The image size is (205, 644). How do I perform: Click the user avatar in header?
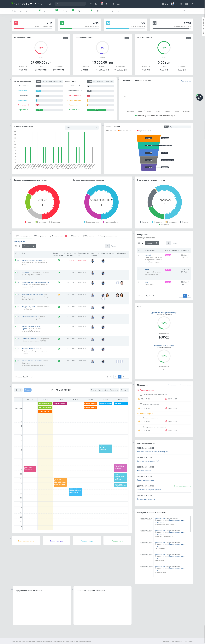point(173,4)
